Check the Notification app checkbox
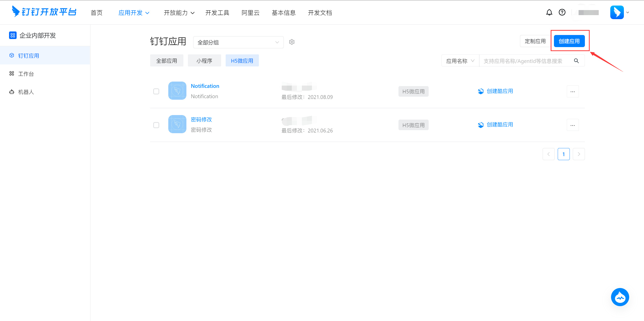 [156, 91]
